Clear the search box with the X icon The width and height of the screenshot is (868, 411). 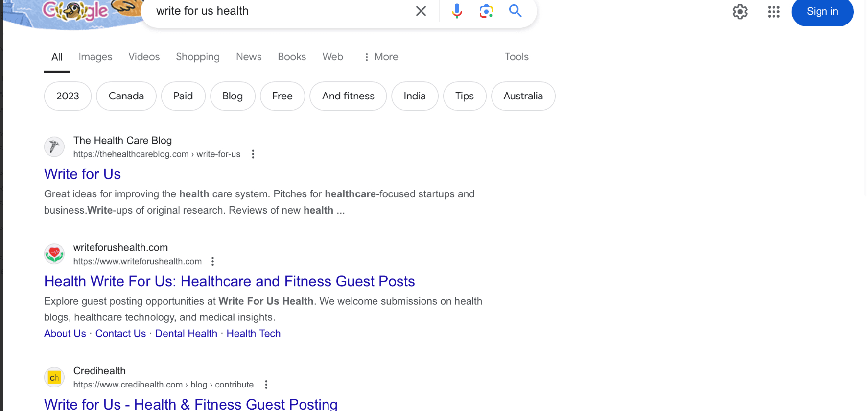[421, 11]
